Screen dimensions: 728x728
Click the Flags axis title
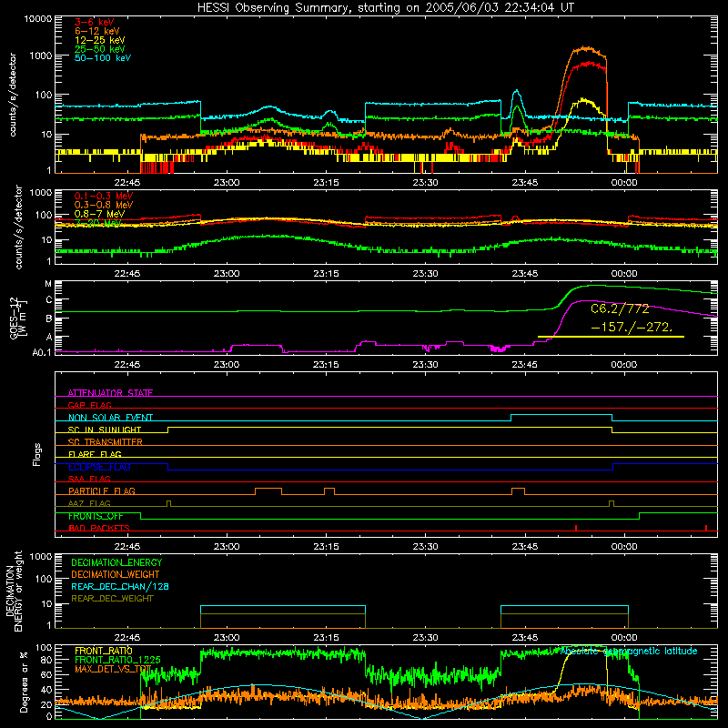pos(37,454)
